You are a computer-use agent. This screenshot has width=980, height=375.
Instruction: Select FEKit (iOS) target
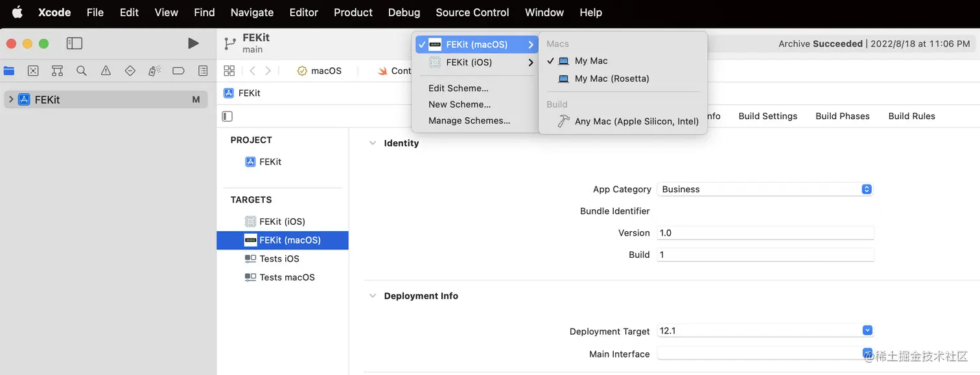tap(283, 222)
